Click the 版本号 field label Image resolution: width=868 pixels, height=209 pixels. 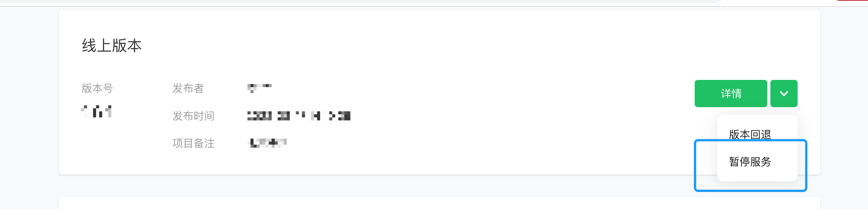[97, 88]
